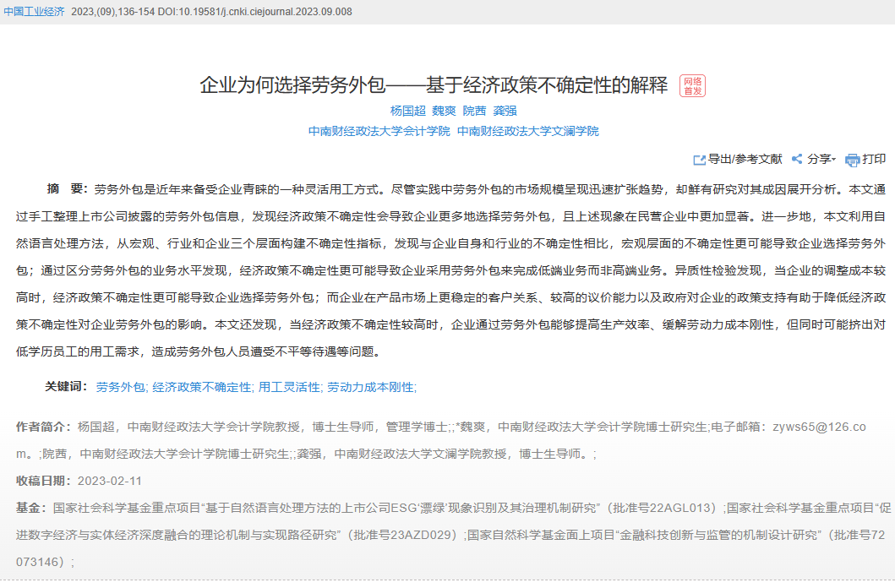Viewport: 895px width, 588px height.
Task: Select the keyword 用工灵活性
Action: point(288,387)
